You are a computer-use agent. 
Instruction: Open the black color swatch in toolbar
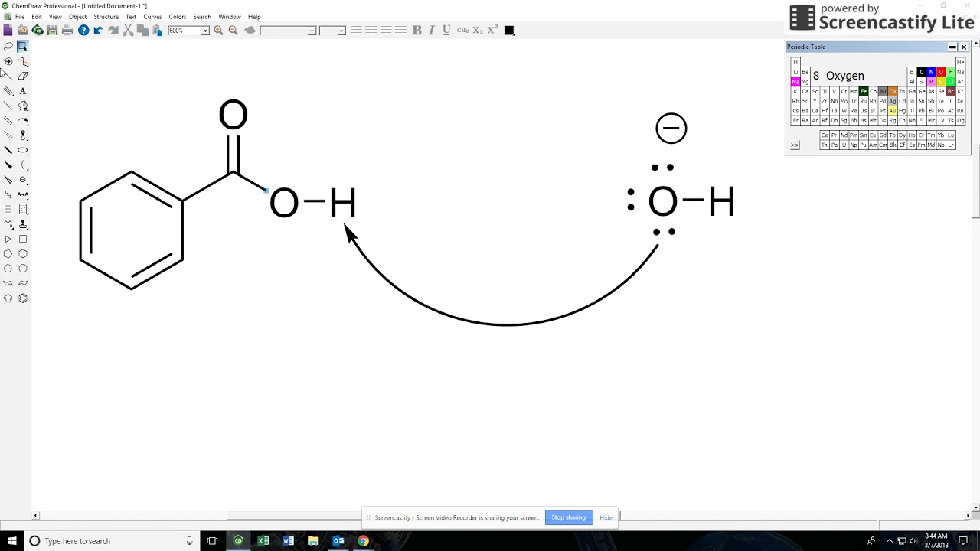509,31
